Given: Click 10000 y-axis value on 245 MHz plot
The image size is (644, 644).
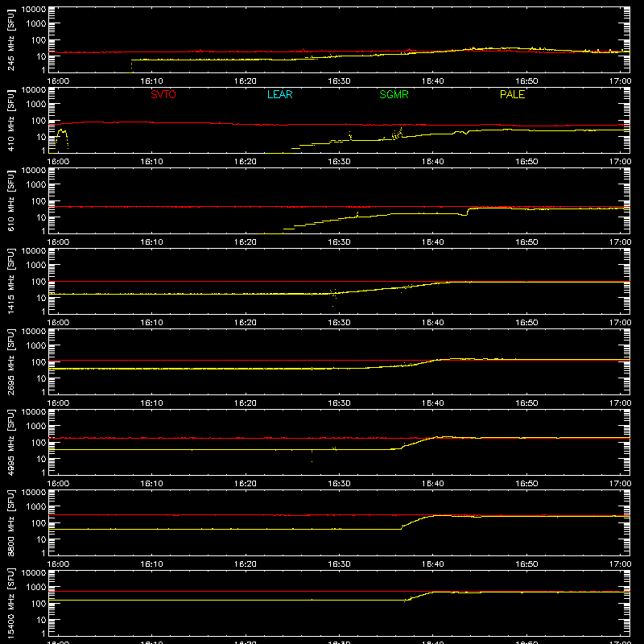Looking at the screenshot, I should [34, 10].
